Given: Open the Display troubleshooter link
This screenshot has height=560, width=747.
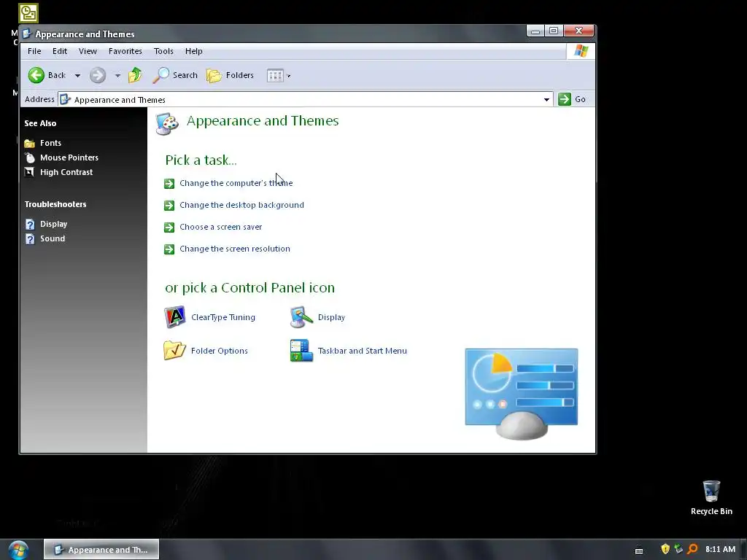Looking at the screenshot, I should tap(53, 225).
